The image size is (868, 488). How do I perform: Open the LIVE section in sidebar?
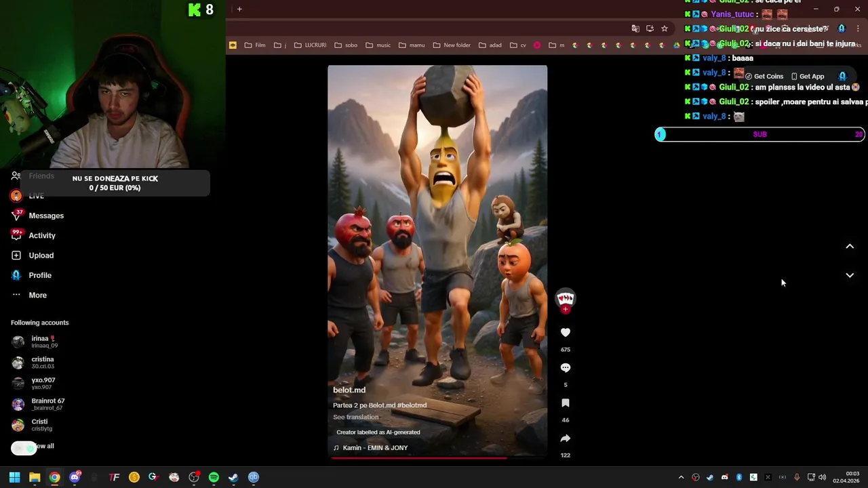click(x=37, y=196)
